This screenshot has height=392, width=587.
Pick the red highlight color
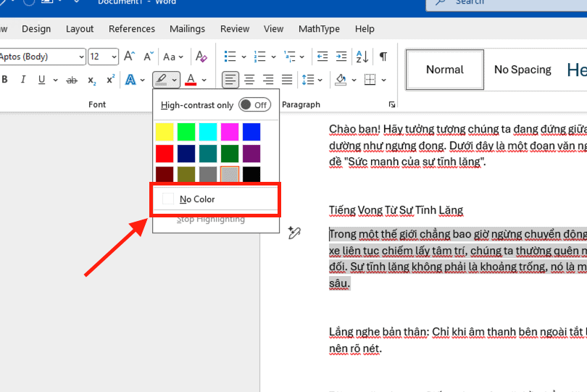pos(165,154)
